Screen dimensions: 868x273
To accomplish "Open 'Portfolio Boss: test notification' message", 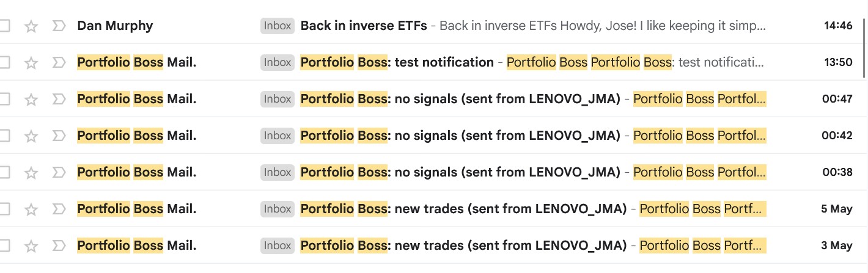I will coord(397,62).
